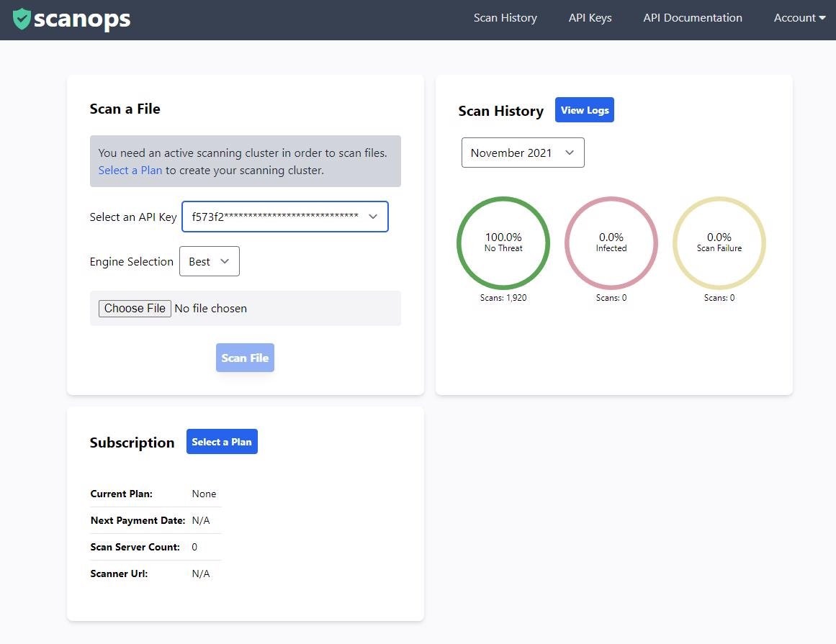Click the scanops shield logo icon
Image resolution: width=836 pixels, height=644 pixels.
[22, 19]
